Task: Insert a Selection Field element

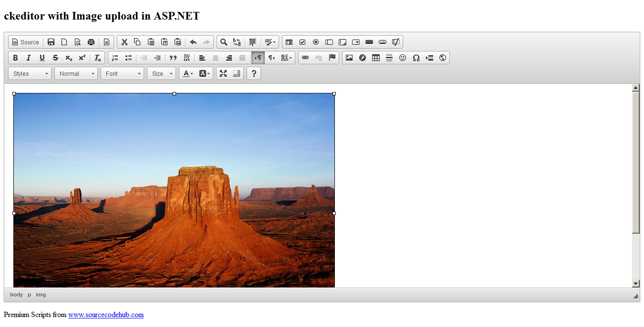Action: [x=356, y=42]
